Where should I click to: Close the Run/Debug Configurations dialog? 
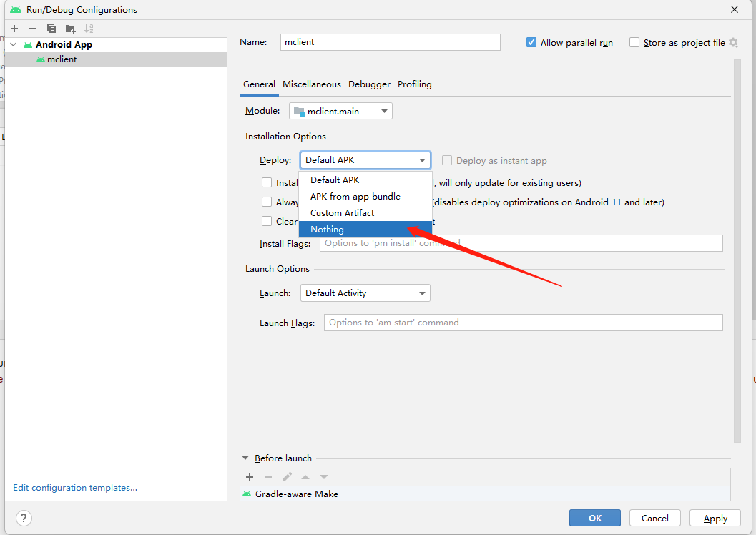pyautogui.click(x=735, y=9)
